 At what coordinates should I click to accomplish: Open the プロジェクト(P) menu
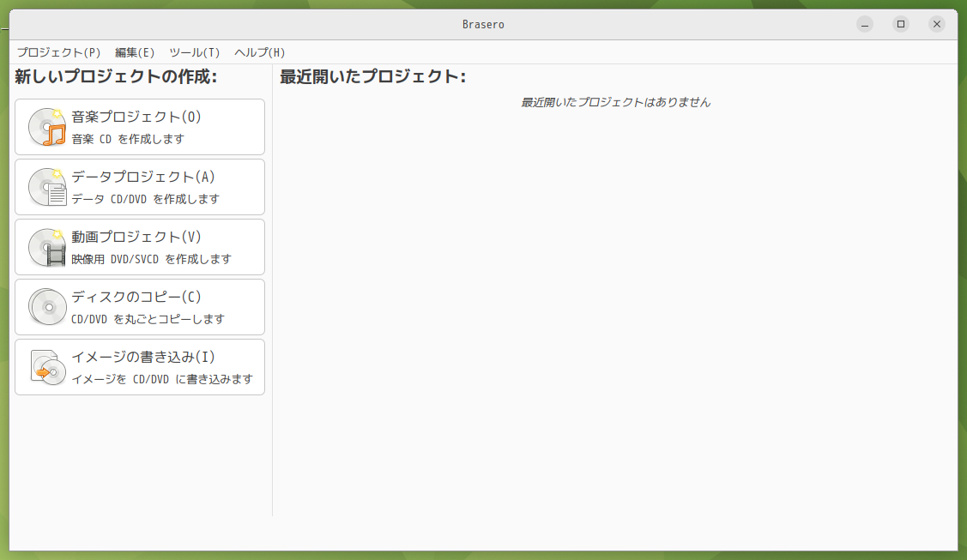58,52
